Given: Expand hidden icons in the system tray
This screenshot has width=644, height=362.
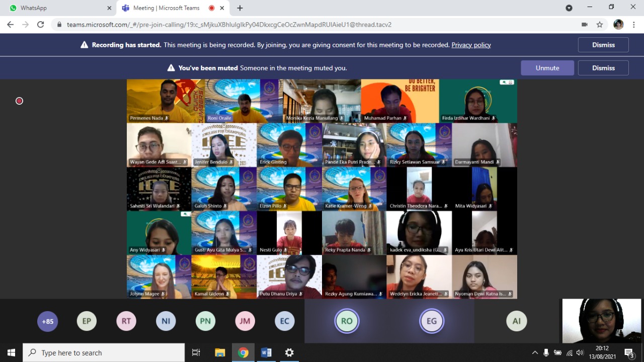Looking at the screenshot, I should [x=535, y=352].
